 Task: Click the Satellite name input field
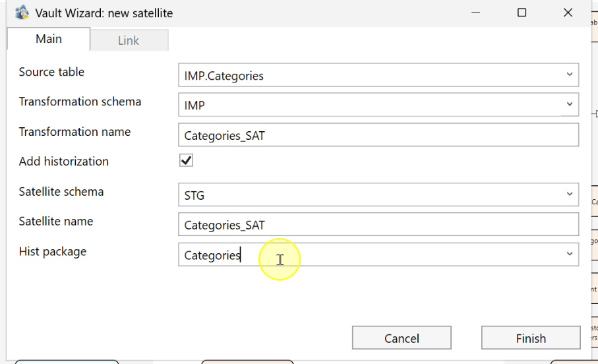point(378,224)
